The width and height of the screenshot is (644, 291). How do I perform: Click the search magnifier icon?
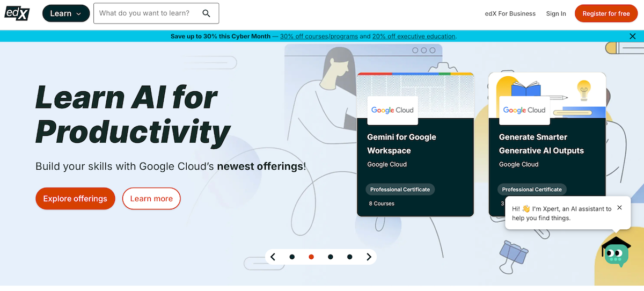pos(206,13)
